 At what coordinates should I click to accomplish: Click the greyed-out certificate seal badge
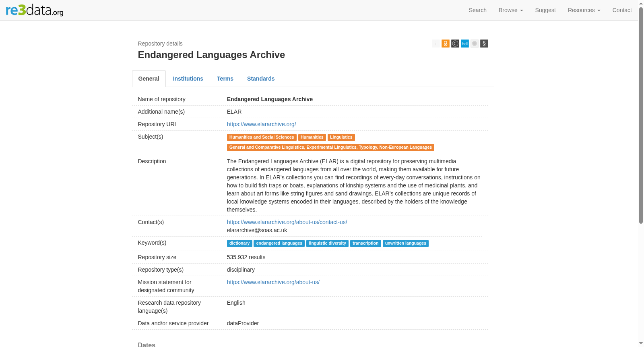pos(475,44)
